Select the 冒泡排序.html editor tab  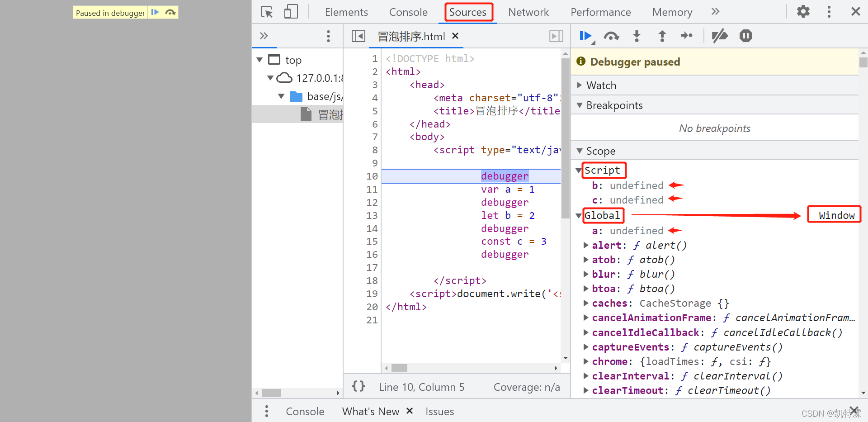411,37
